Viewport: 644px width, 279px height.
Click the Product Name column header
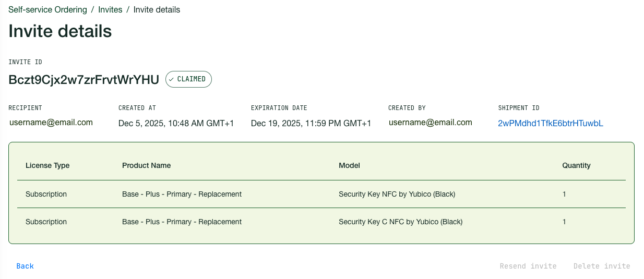pyautogui.click(x=147, y=165)
